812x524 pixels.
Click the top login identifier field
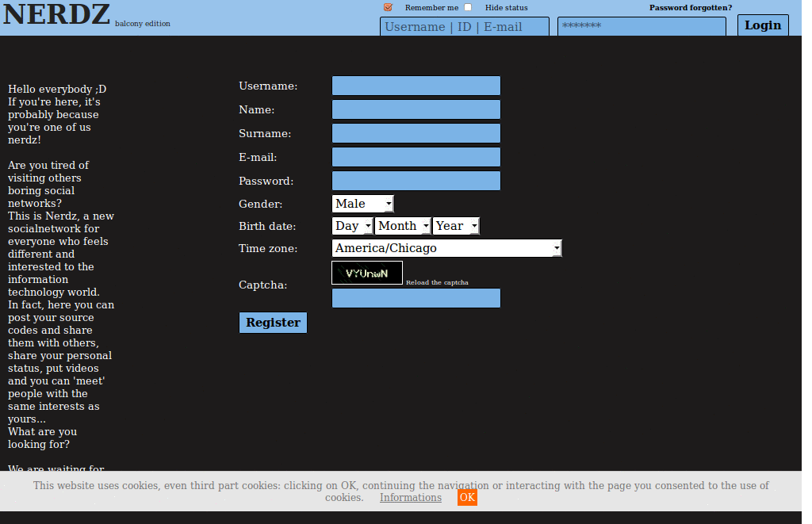coord(464,26)
